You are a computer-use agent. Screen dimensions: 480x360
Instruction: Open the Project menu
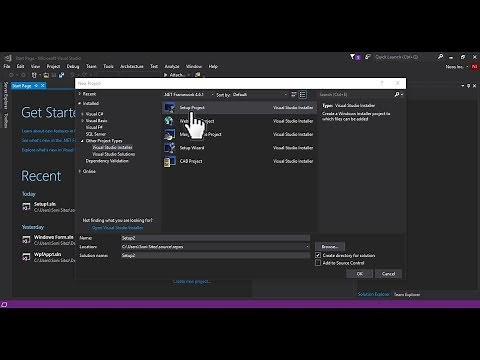[53, 66]
